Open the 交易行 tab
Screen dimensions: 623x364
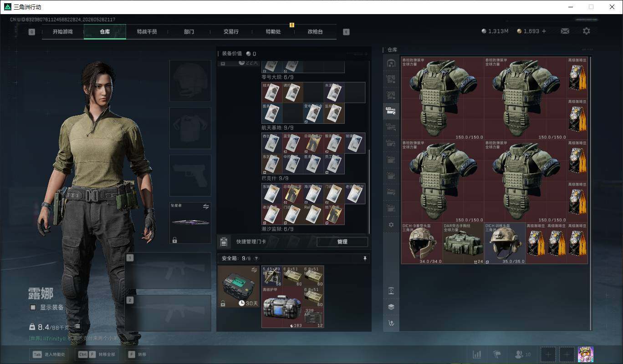tap(231, 32)
